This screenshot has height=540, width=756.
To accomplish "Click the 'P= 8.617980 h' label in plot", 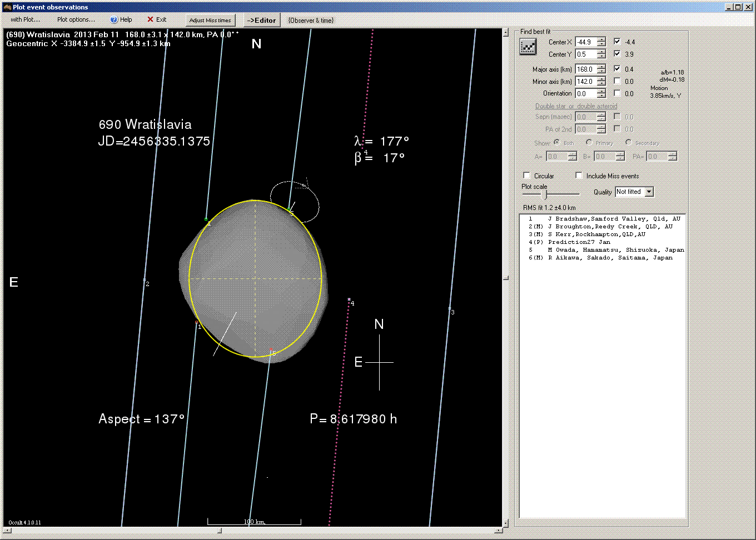I will pos(354,419).
